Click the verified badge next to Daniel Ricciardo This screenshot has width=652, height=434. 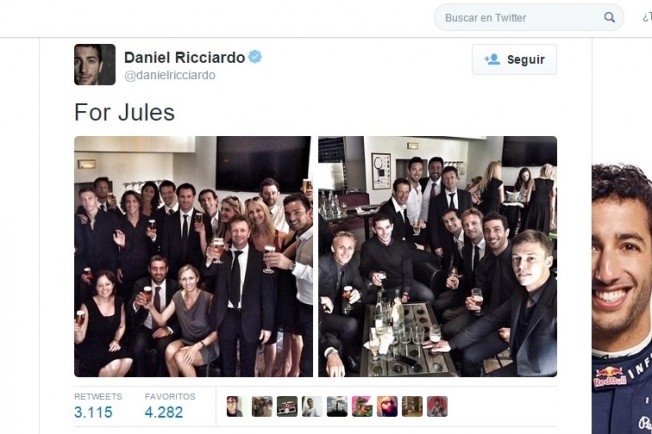click(255, 57)
